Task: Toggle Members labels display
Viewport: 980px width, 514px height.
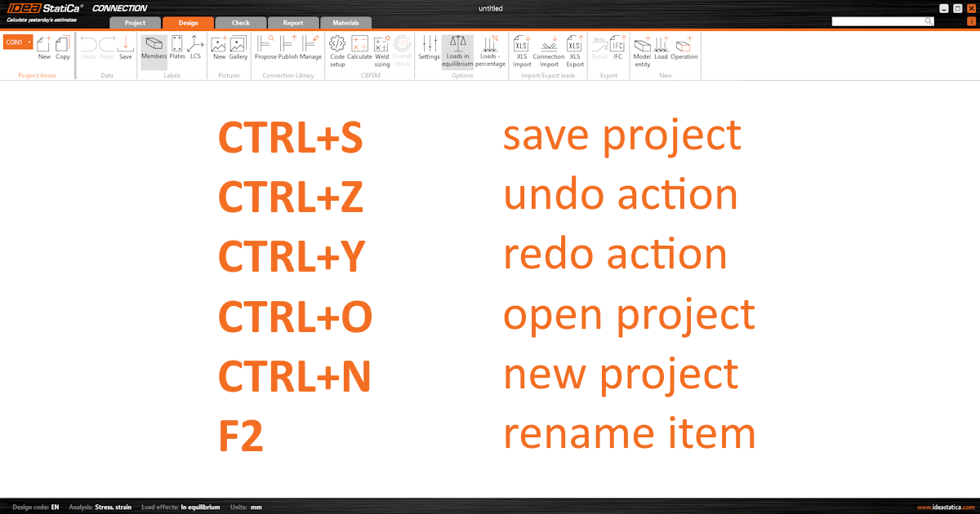Action: [x=154, y=51]
